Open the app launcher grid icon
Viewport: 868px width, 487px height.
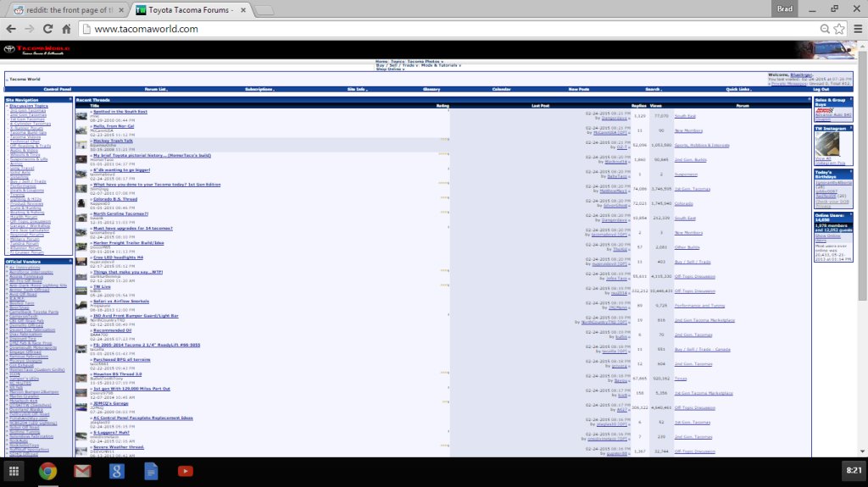14,471
